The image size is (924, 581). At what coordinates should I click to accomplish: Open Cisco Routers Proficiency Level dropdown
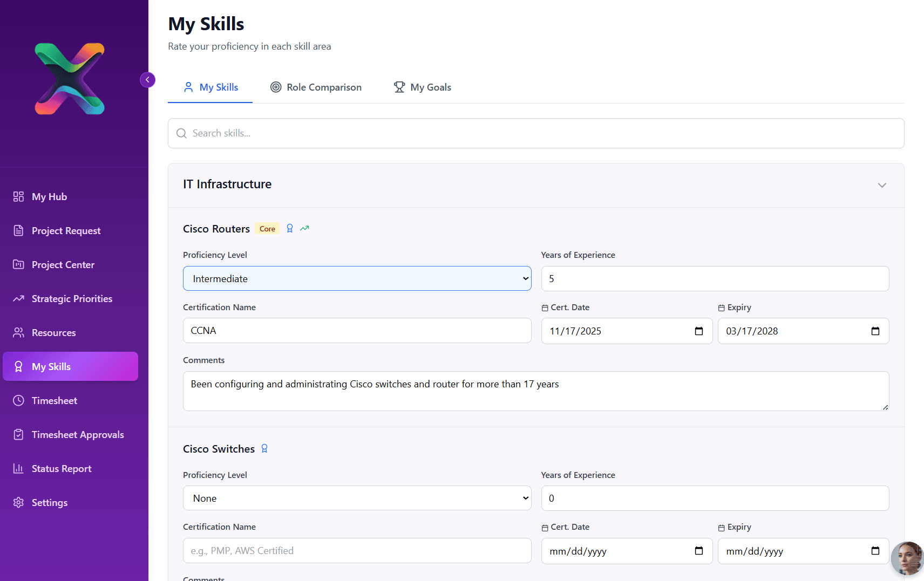pos(357,278)
